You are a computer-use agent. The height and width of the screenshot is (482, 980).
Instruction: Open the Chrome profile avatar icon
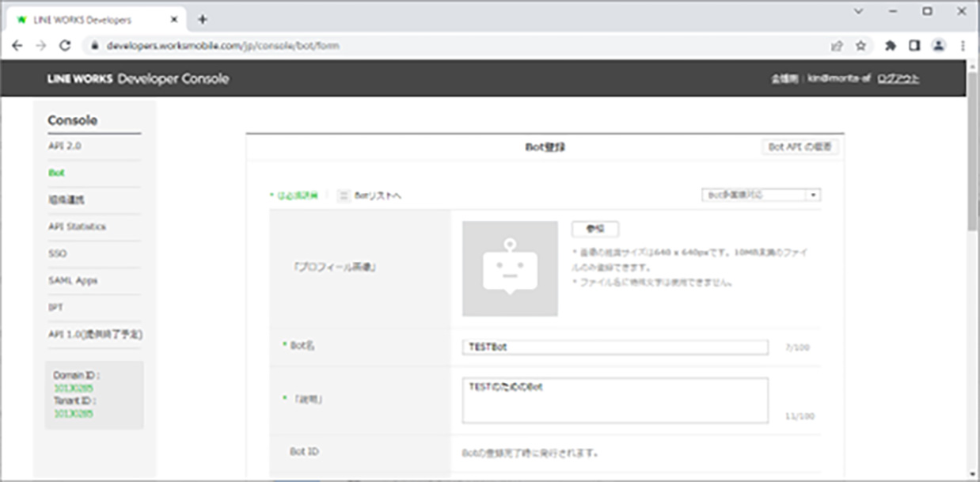coord(939,46)
